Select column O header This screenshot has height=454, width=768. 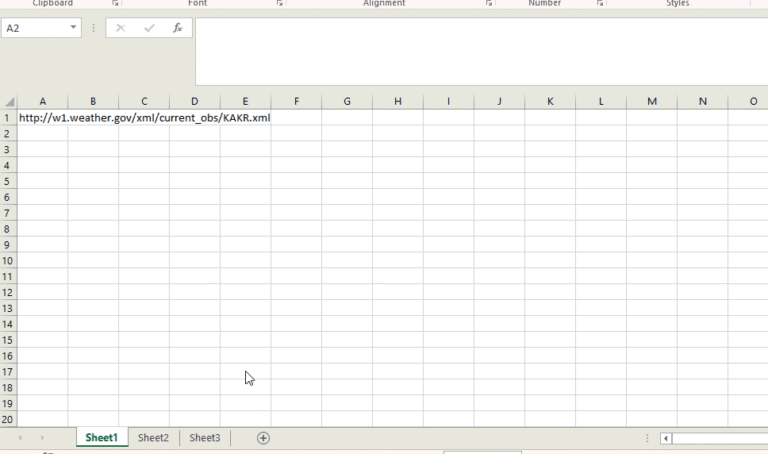coord(748,101)
